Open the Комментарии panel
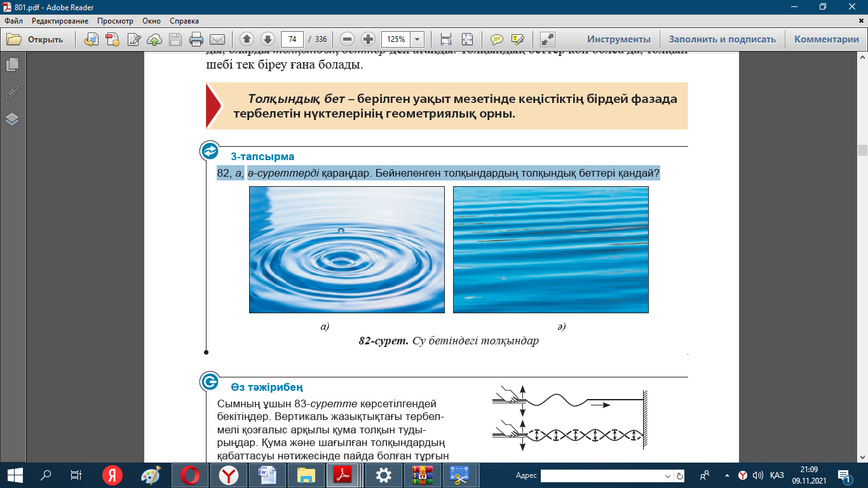 point(827,39)
